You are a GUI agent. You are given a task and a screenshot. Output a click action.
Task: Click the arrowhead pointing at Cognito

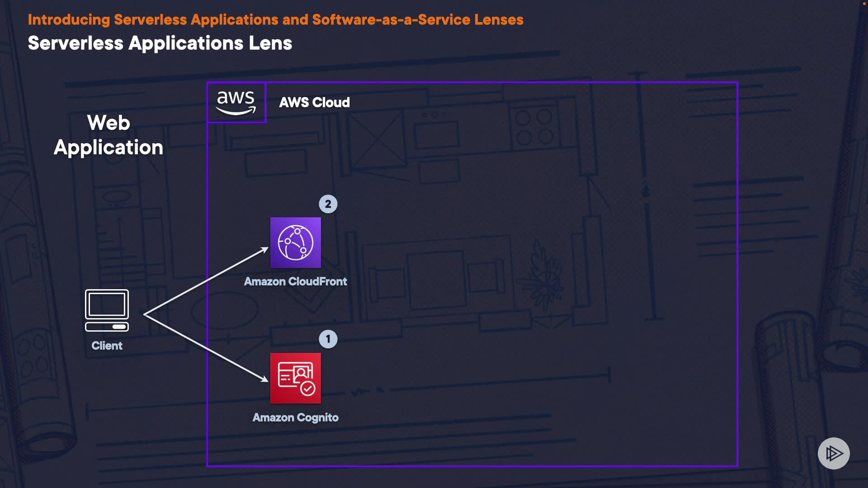264,379
